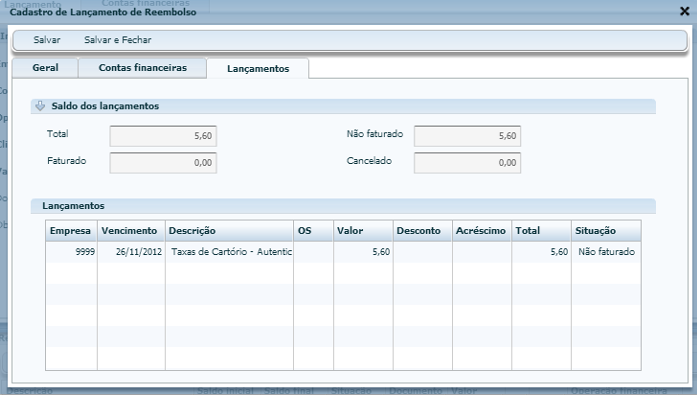This screenshot has height=395, width=697.
Task: Click the Total balance field
Action: [x=163, y=136]
